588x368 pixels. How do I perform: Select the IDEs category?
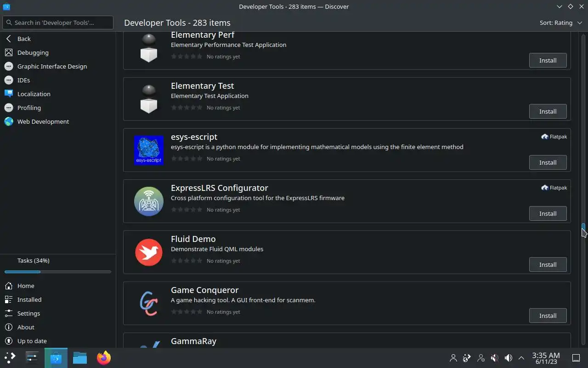coord(58,80)
